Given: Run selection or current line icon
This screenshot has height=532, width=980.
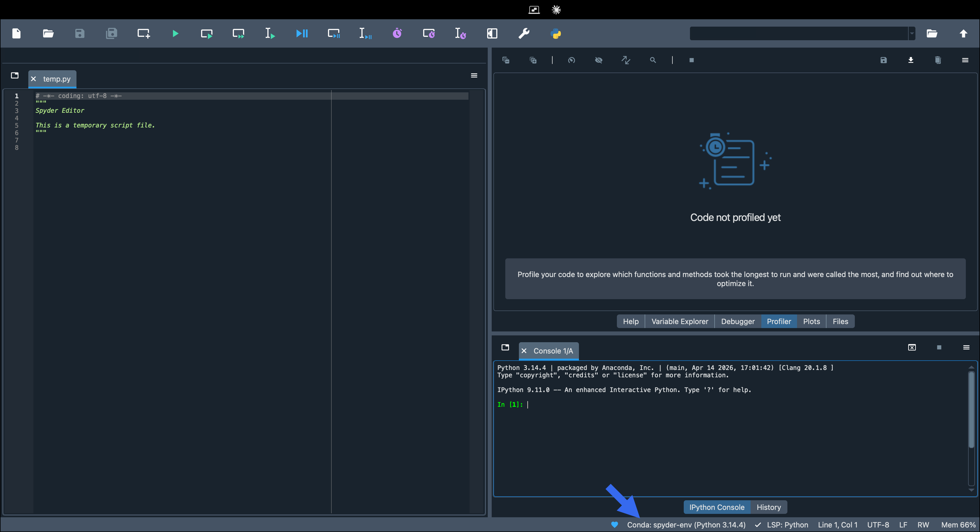Looking at the screenshot, I should pyautogui.click(x=270, y=33).
